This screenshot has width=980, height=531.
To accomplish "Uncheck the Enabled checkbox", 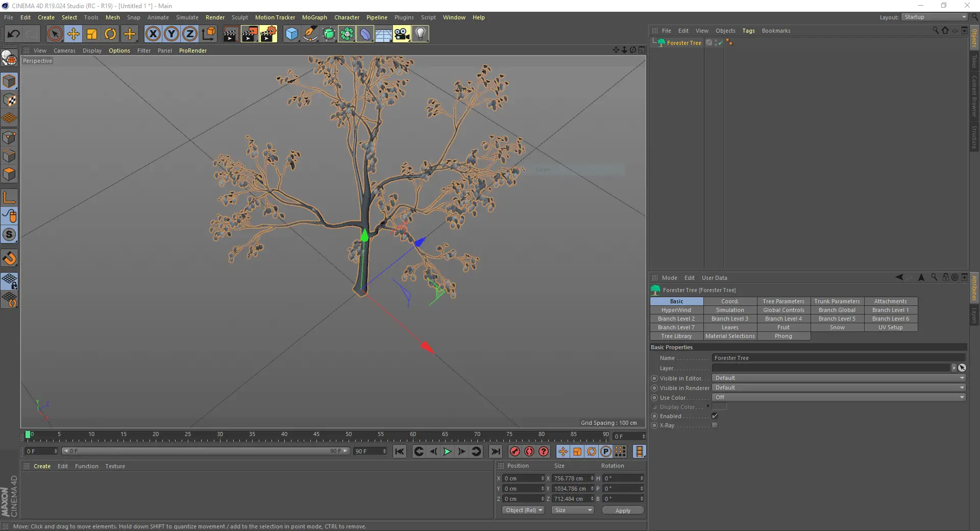I will [715, 416].
